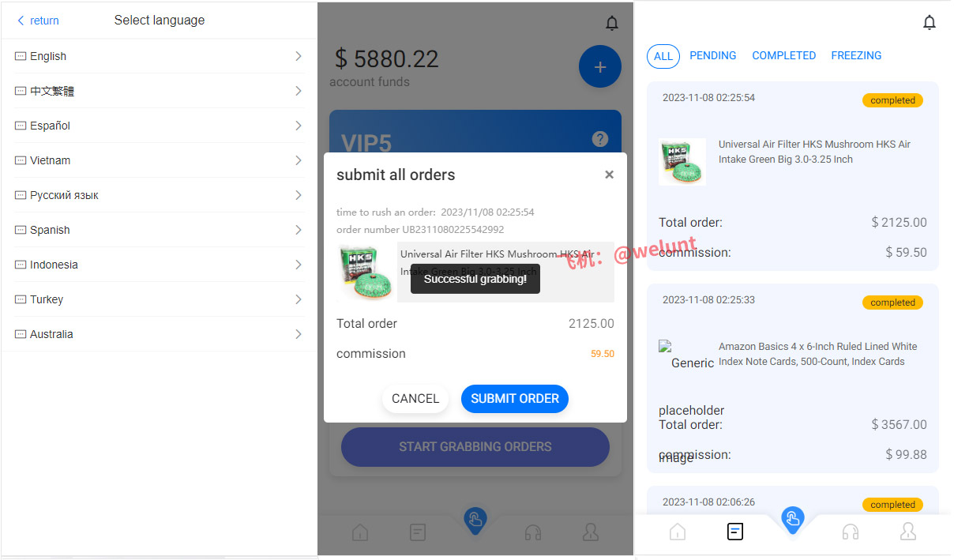Tap the center grab-order hand icon on right

pos(793,519)
